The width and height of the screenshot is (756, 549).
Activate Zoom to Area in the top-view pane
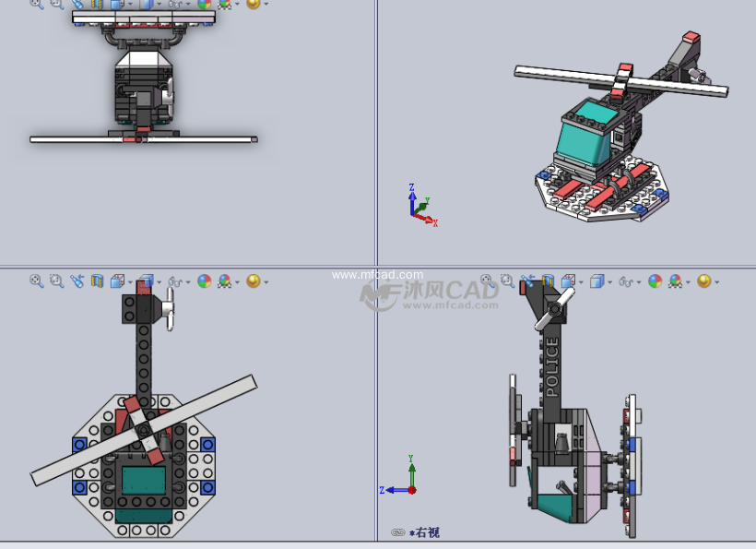click(57, 280)
